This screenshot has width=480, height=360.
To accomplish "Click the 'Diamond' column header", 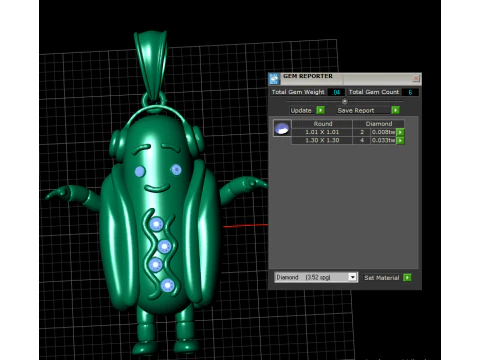I will pos(379,124).
